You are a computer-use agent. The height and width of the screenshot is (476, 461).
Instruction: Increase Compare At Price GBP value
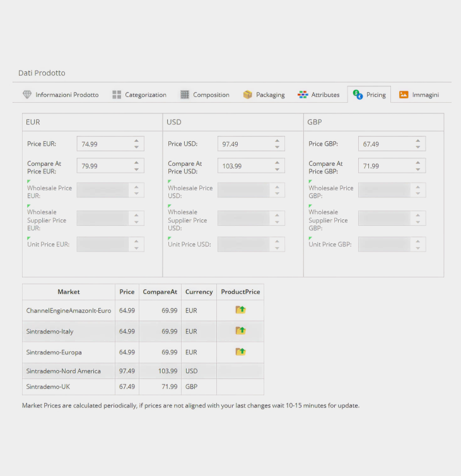418,163
